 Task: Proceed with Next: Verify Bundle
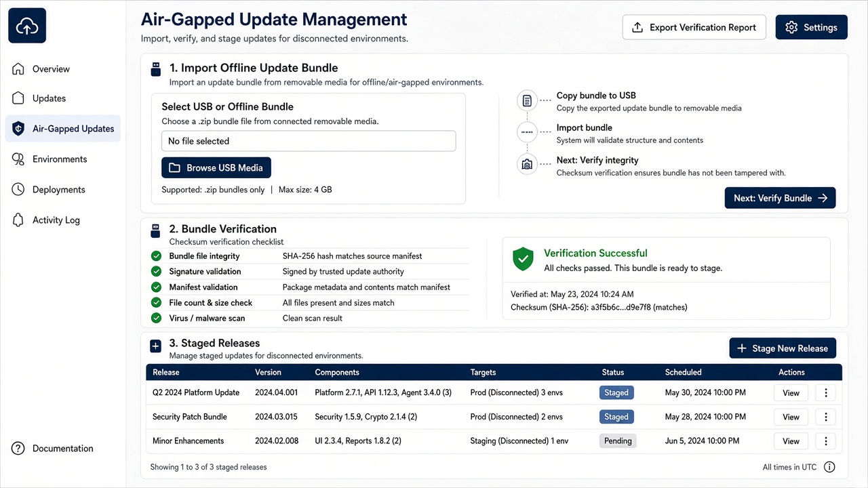coord(780,198)
